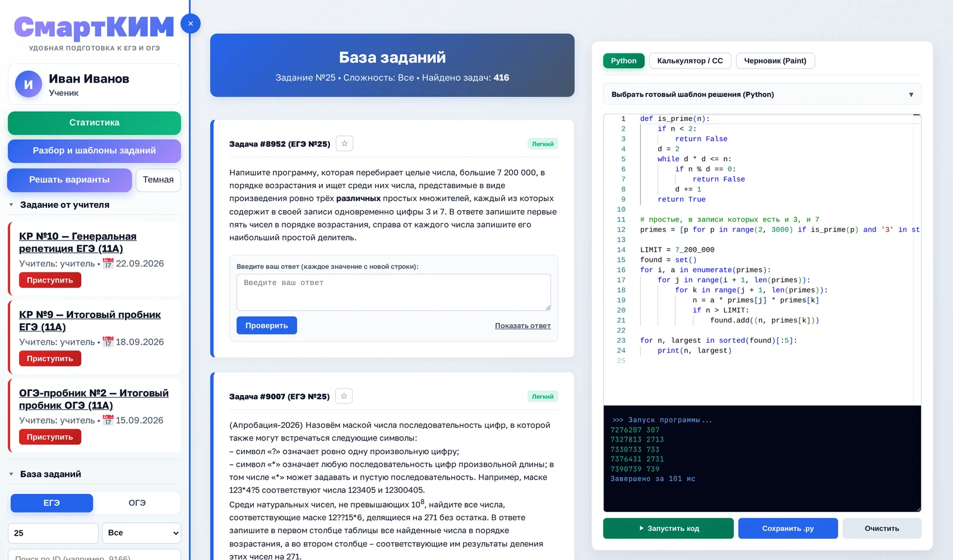This screenshot has width=953, height=560.
Task: Open Разбор и шаблоны заданий
Action: pos(94,151)
